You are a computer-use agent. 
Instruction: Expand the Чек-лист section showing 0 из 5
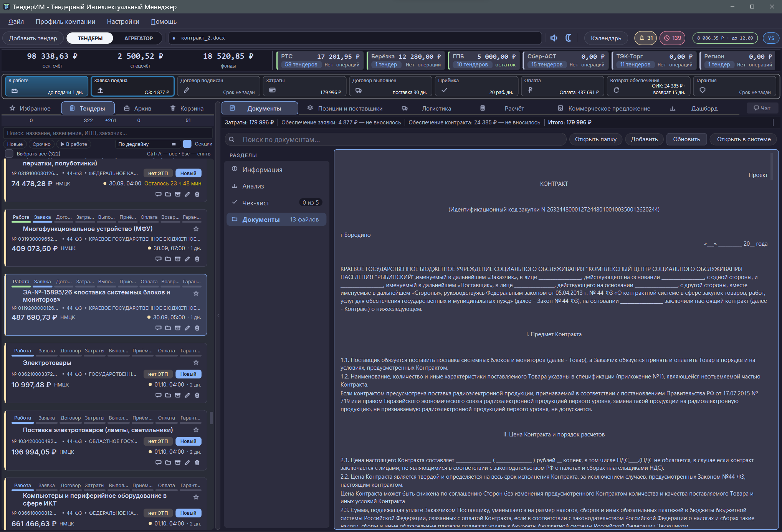[276, 203]
